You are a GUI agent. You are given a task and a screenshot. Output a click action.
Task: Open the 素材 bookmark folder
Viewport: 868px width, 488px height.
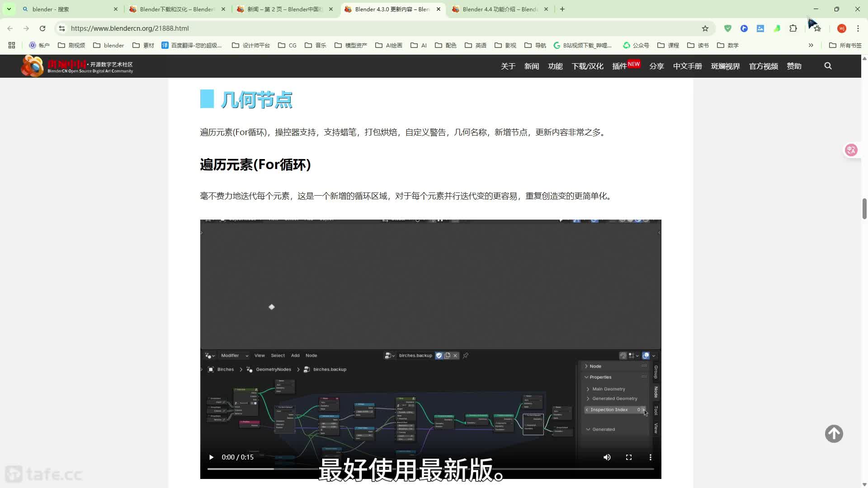143,45
